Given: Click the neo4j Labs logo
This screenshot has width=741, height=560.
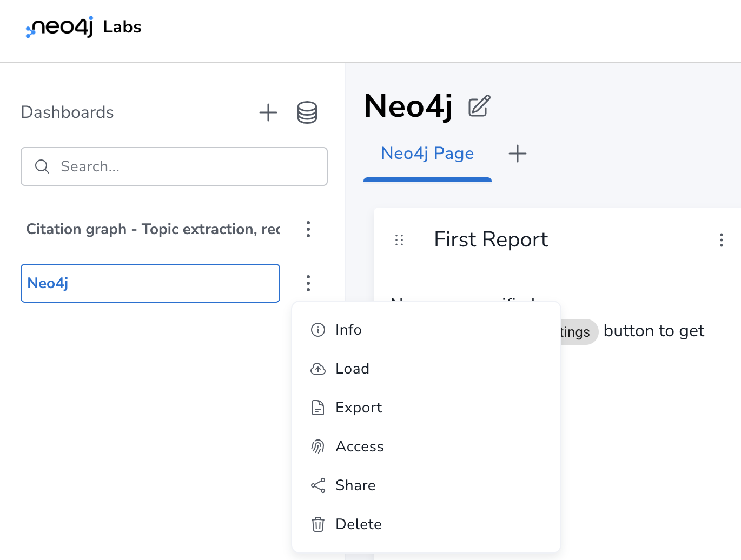Looking at the screenshot, I should tap(84, 27).
